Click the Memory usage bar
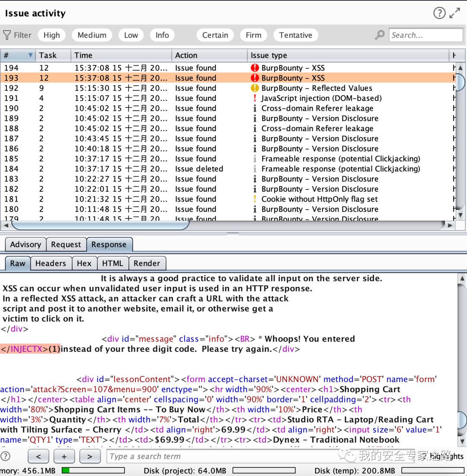Viewport: 467px width, 476px height. point(93,470)
